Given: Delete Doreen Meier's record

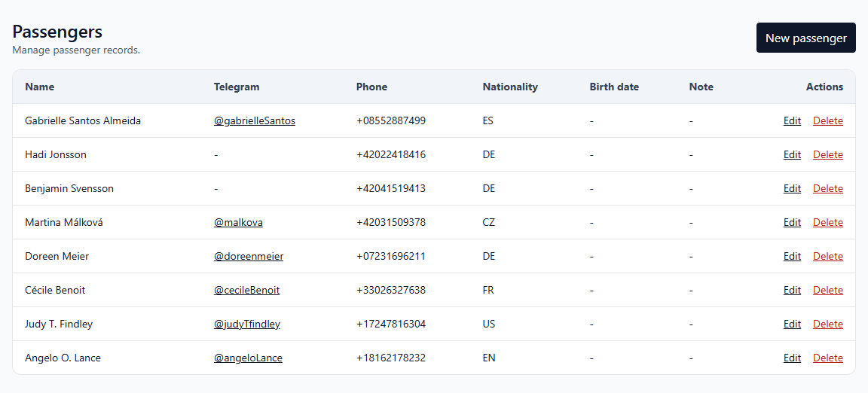Looking at the screenshot, I should (x=827, y=256).
